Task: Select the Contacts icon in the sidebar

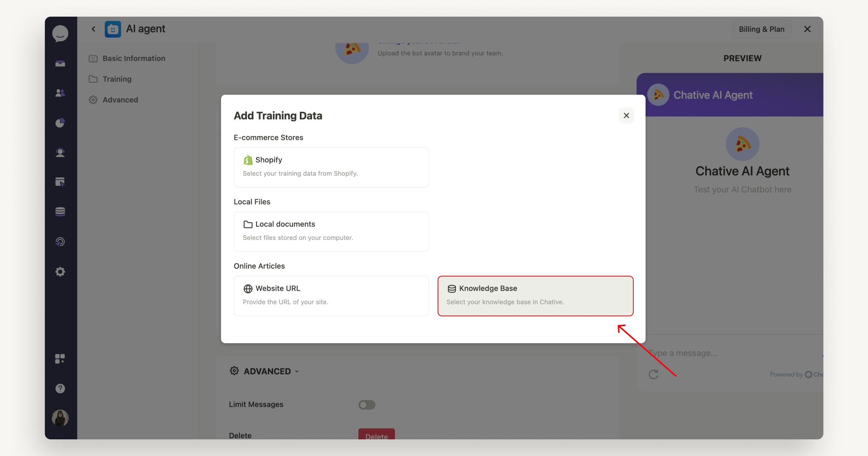Action: pyautogui.click(x=60, y=93)
